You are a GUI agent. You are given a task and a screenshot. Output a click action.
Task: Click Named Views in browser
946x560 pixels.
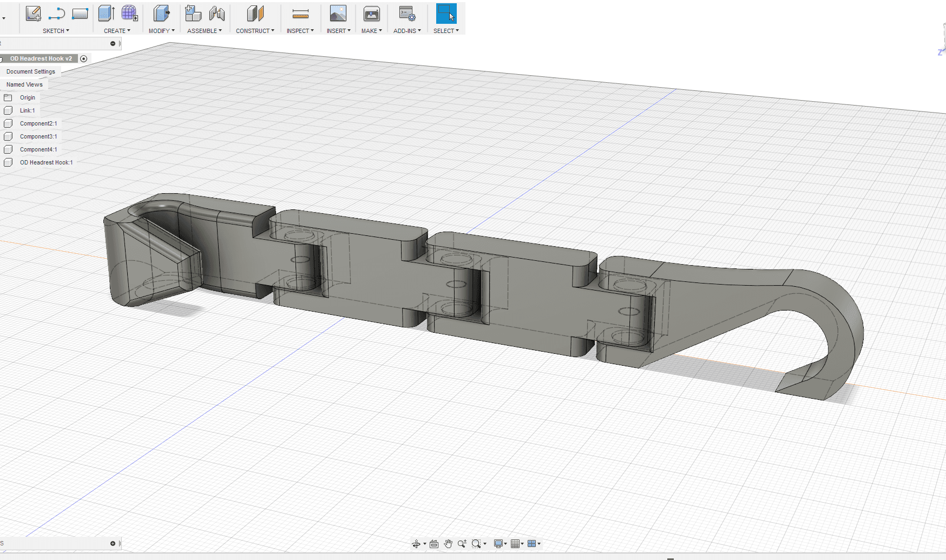[24, 84]
